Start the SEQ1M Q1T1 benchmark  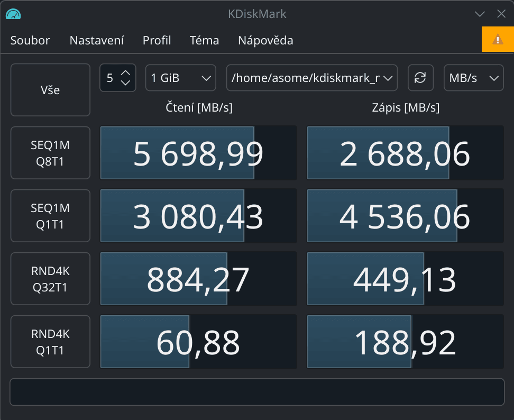(50, 216)
